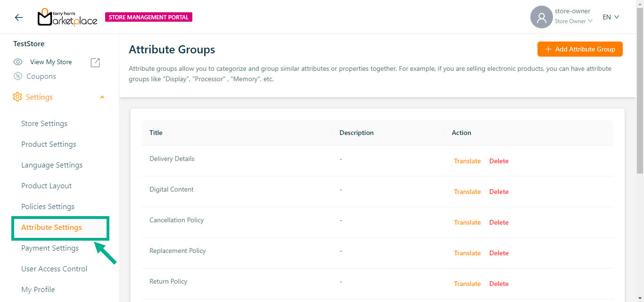The width and height of the screenshot is (644, 302).
Task: Open Store Settings menu item
Action: 44,124
